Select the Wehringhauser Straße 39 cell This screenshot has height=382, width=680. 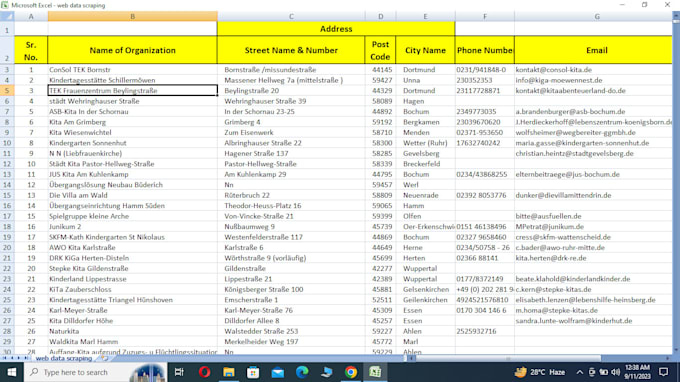[291, 101]
